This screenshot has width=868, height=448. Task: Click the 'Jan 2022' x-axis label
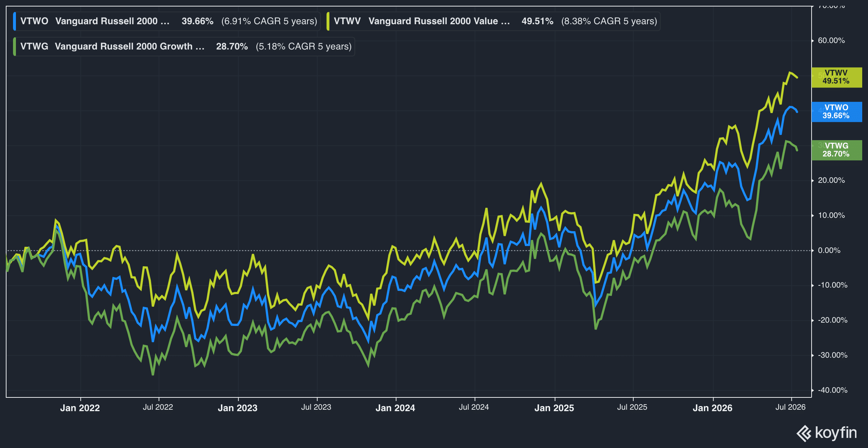click(80, 408)
